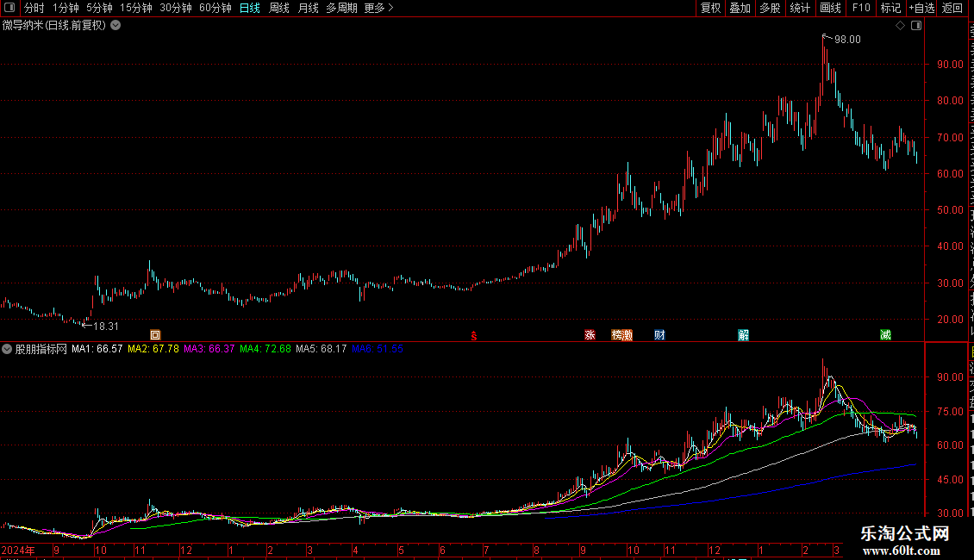Add stock with +自选 button
Screen dimensions: 974x560
[x=921, y=8]
